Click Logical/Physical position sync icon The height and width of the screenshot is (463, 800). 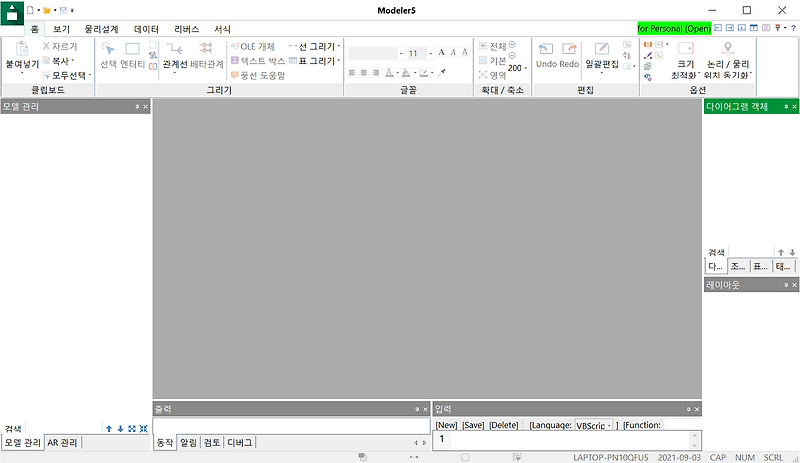728,49
